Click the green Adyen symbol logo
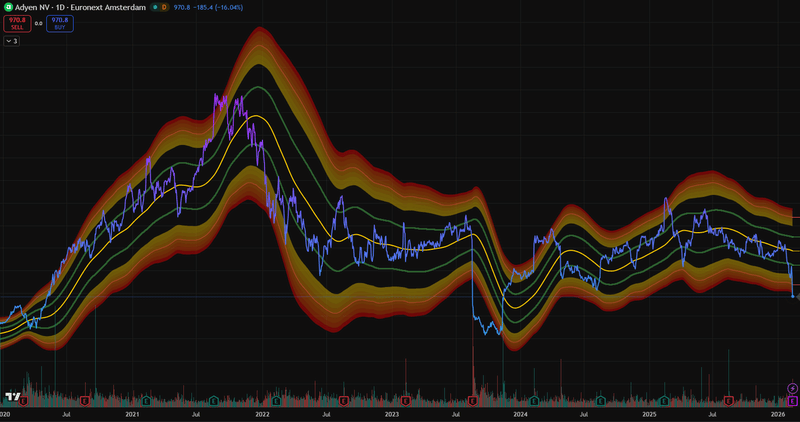The width and height of the screenshot is (800, 422). pyautogui.click(x=8, y=7)
